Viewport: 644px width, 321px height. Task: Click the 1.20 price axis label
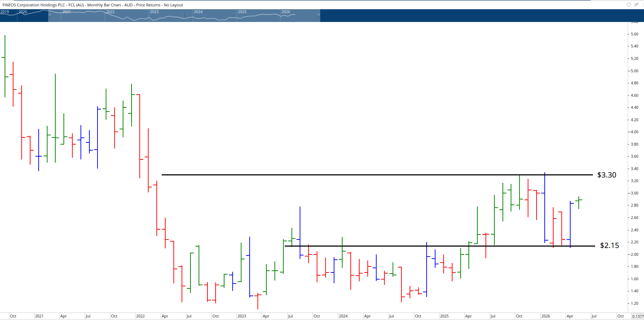[634, 303]
